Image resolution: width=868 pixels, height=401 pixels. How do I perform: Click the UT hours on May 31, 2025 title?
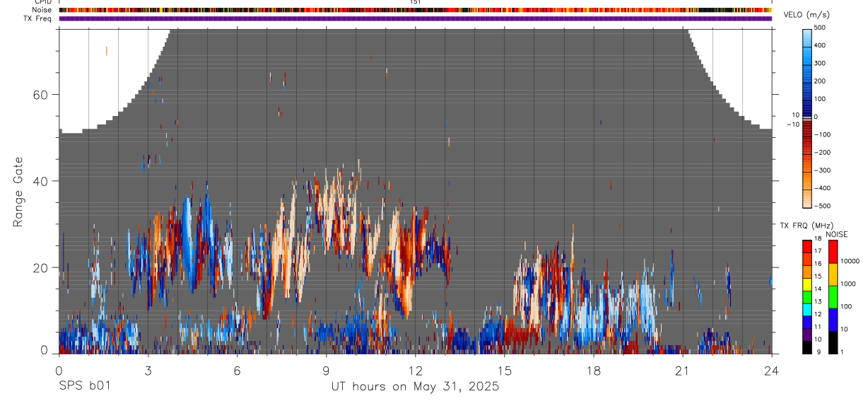coord(416,387)
